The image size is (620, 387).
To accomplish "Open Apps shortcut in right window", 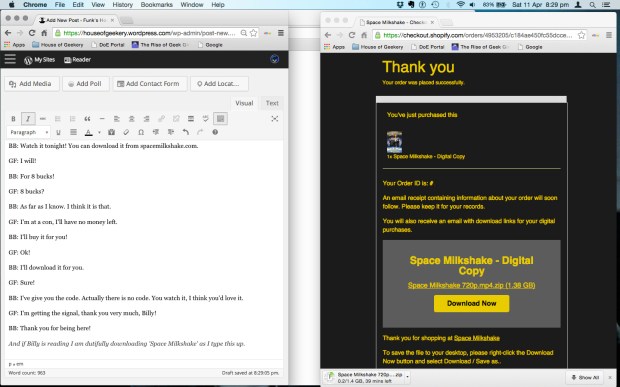I will [x=335, y=47].
